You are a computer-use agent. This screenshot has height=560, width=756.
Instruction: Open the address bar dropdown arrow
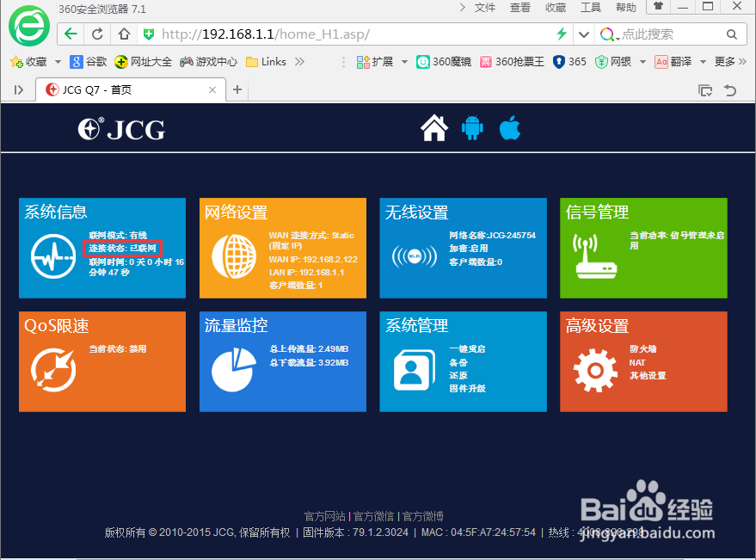583,34
